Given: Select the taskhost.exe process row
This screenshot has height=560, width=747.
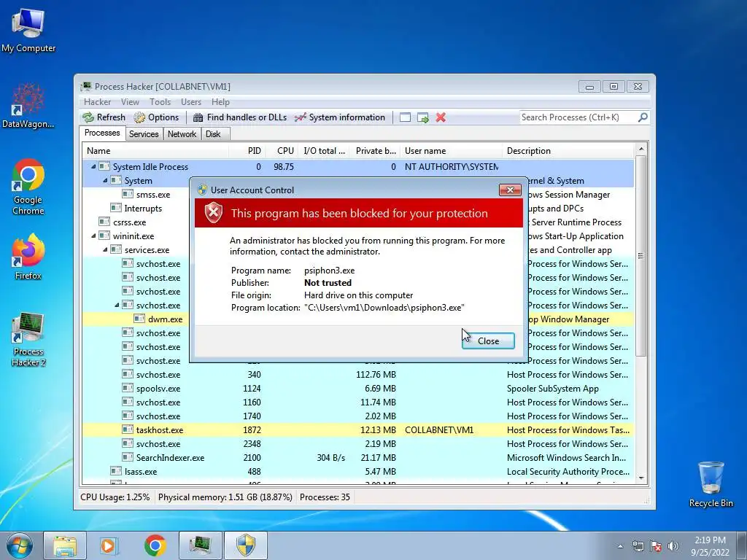Looking at the screenshot, I should click(x=357, y=430).
